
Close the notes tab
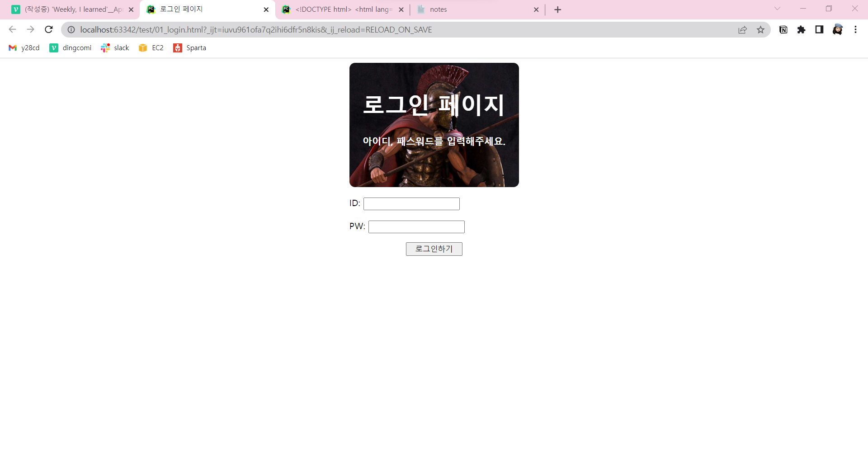pyautogui.click(x=536, y=9)
